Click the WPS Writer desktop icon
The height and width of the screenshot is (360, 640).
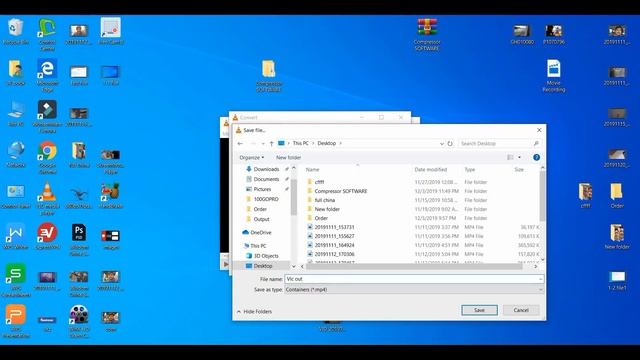pyautogui.click(x=16, y=236)
